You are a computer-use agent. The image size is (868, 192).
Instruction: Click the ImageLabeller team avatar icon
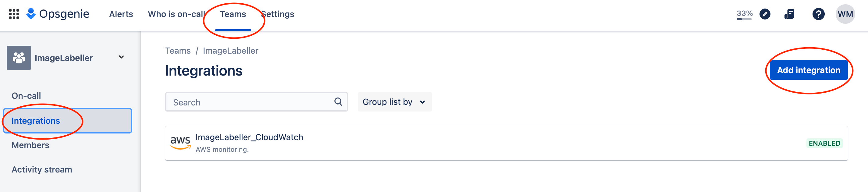click(19, 58)
